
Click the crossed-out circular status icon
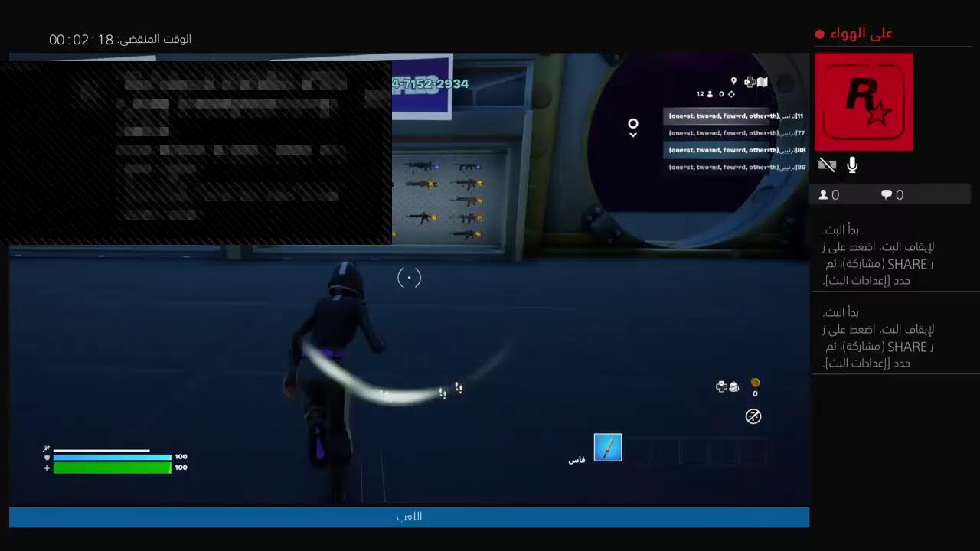coord(753,416)
